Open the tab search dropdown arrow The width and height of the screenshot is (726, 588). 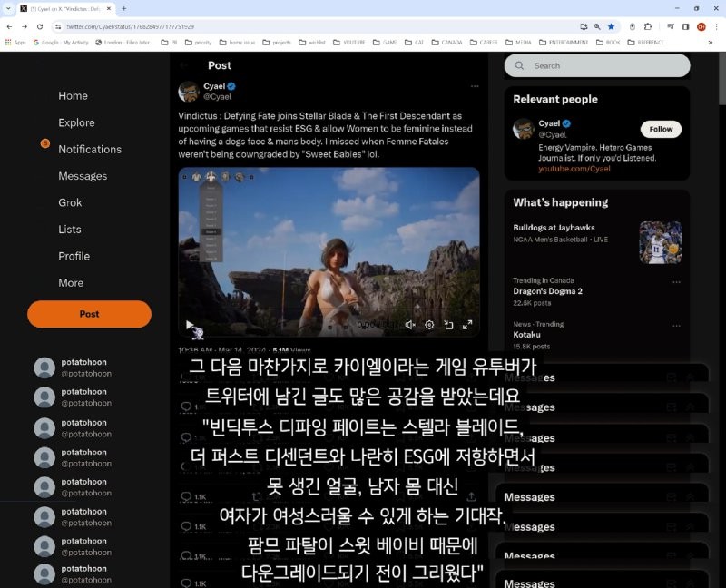click(x=8, y=8)
